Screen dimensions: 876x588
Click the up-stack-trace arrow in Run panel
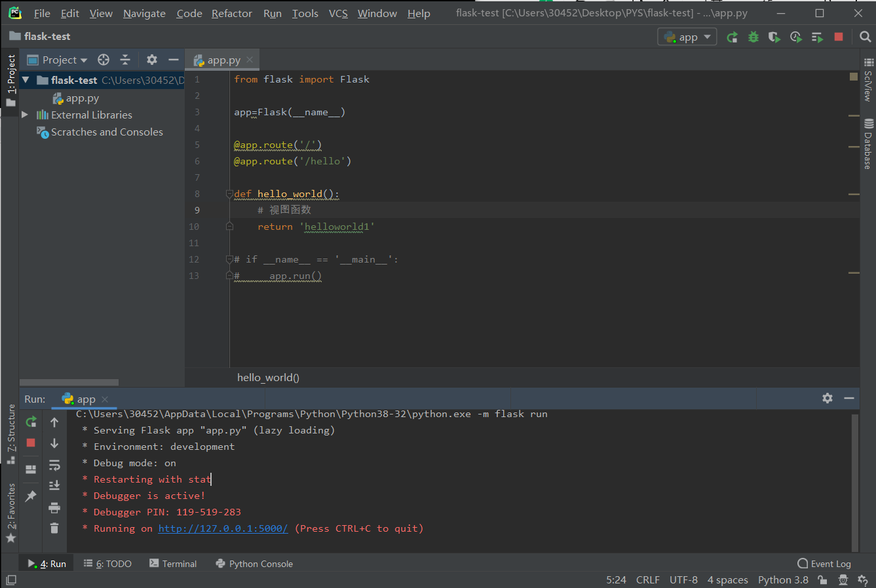click(54, 422)
